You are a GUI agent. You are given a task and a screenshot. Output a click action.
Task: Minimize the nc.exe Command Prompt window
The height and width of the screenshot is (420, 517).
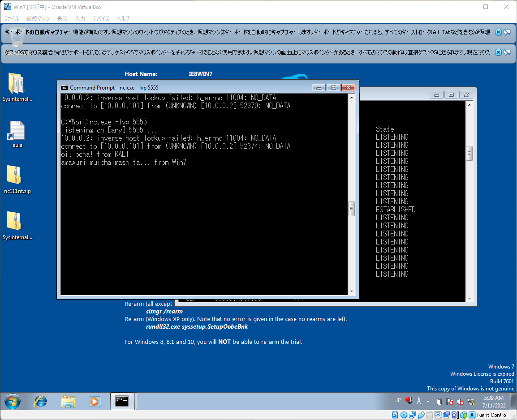point(319,88)
